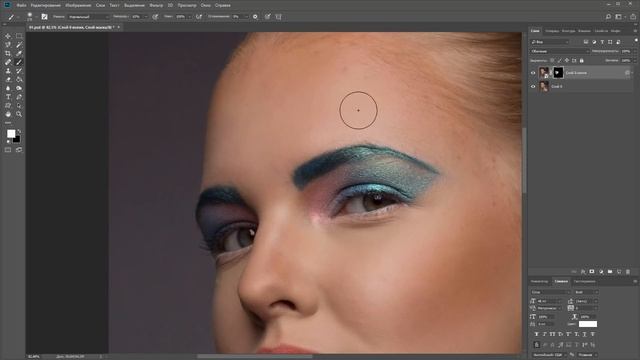
Task: Select the History Brush tool
Action: pyautogui.click(x=19, y=71)
